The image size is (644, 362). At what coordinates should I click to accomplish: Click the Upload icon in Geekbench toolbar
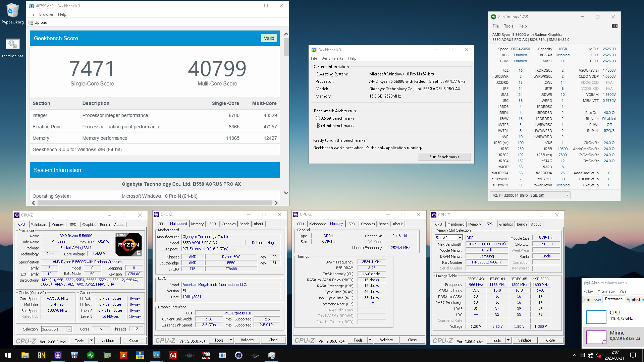pos(31,22)
